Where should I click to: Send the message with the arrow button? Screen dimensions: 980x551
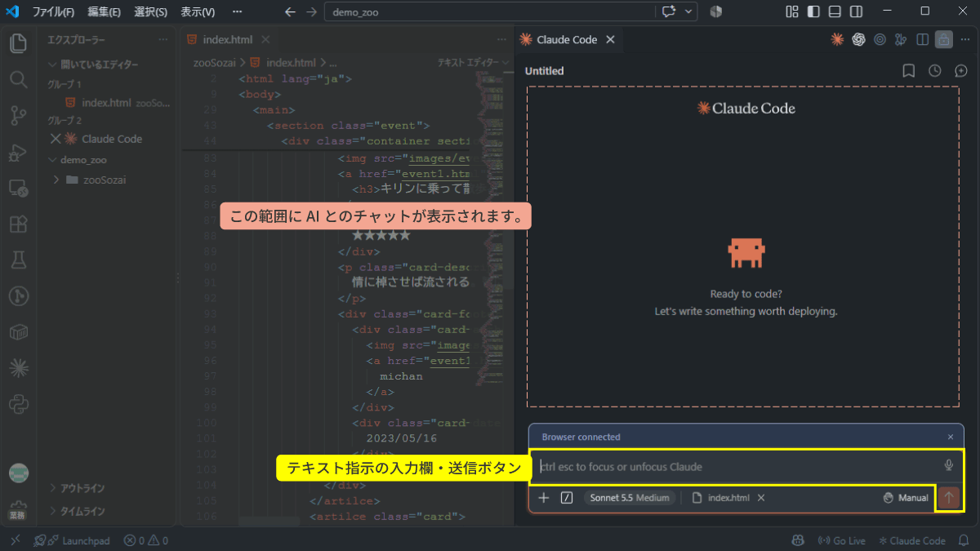point(948,498)
